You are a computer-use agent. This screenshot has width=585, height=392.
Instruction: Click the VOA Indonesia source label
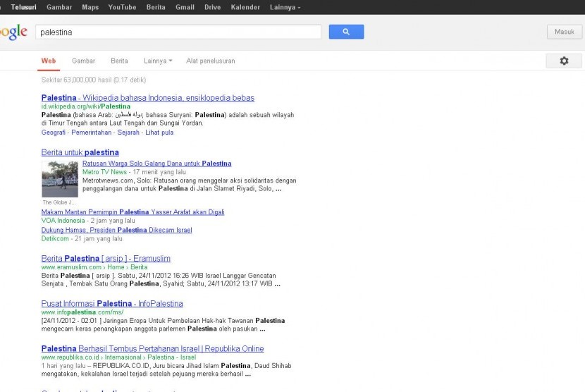63,221
